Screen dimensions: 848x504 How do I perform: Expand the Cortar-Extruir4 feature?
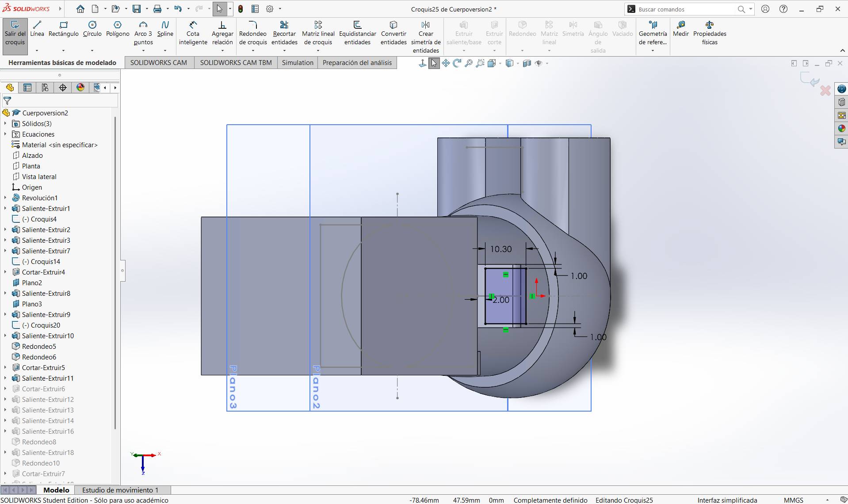[5, 272]
